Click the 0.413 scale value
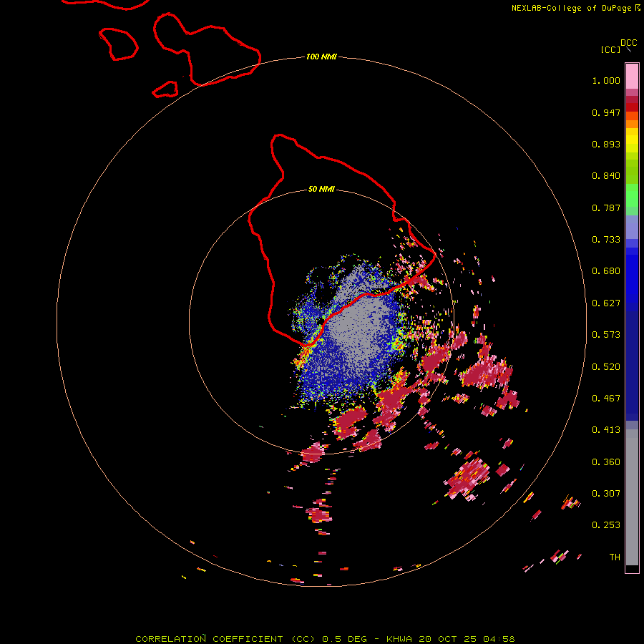The image size is (644, 644). tap(606, 430)
